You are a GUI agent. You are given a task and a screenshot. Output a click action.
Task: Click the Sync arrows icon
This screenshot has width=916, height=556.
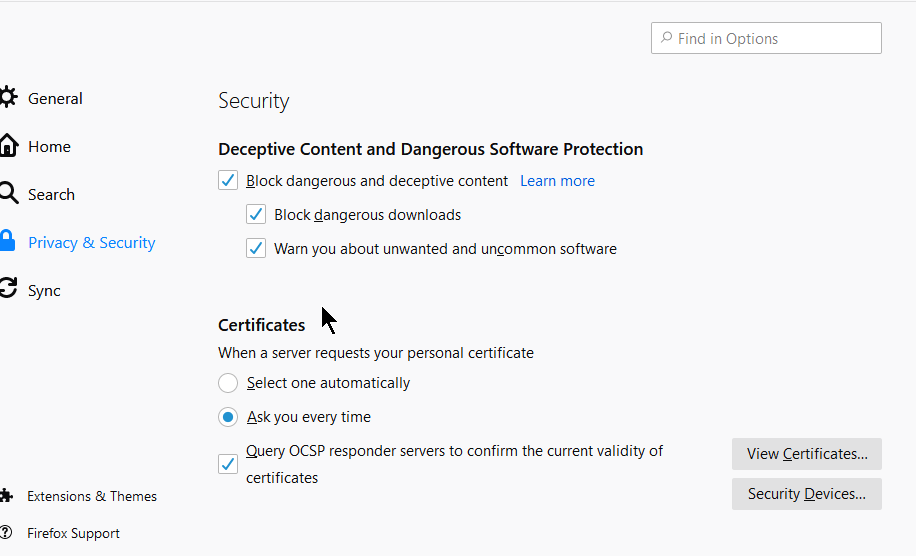click(x=8, y=289)
